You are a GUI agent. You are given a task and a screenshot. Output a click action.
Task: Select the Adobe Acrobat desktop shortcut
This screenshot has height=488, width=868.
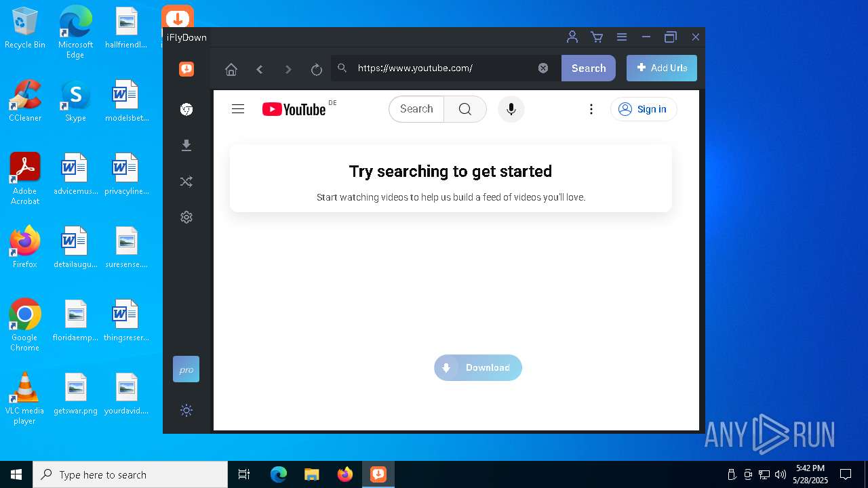click(25, 179)
